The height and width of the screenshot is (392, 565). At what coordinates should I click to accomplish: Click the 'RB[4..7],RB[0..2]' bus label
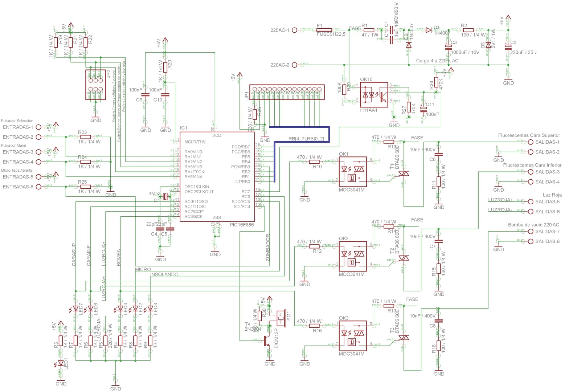tap(306, 139)
